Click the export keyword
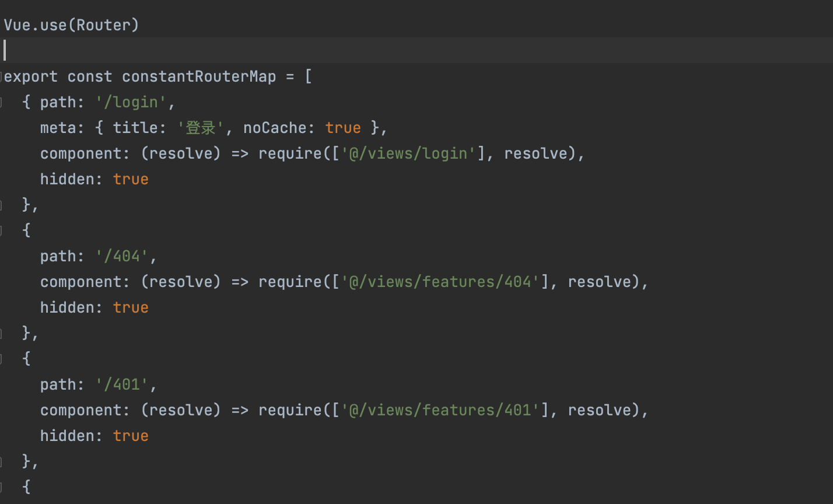This screenshot has width=833, height=504. 31,77
